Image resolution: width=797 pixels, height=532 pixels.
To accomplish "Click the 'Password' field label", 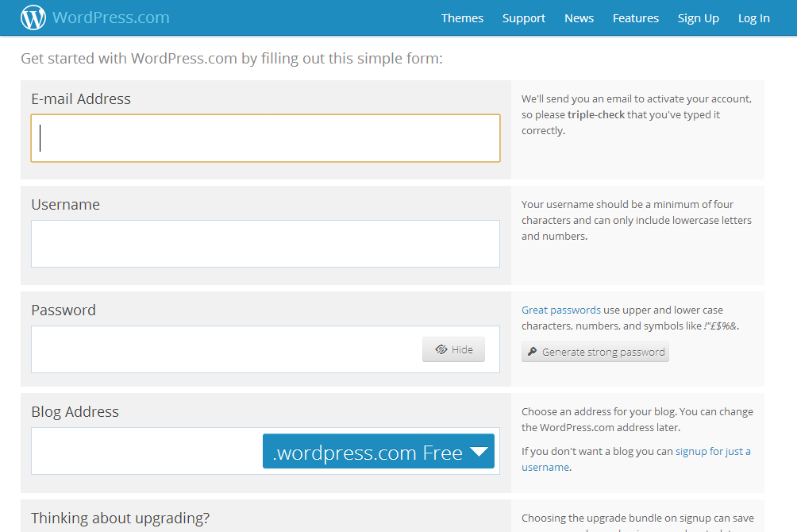I will pyautogui.click(x=64, y=310).
